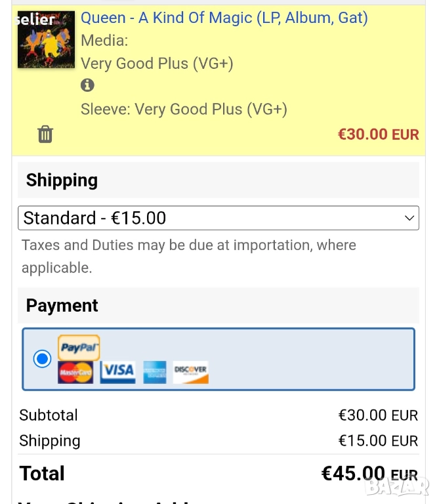437x504 pixels.
Task: Click the media condition info icon
Action: [87, 85]
